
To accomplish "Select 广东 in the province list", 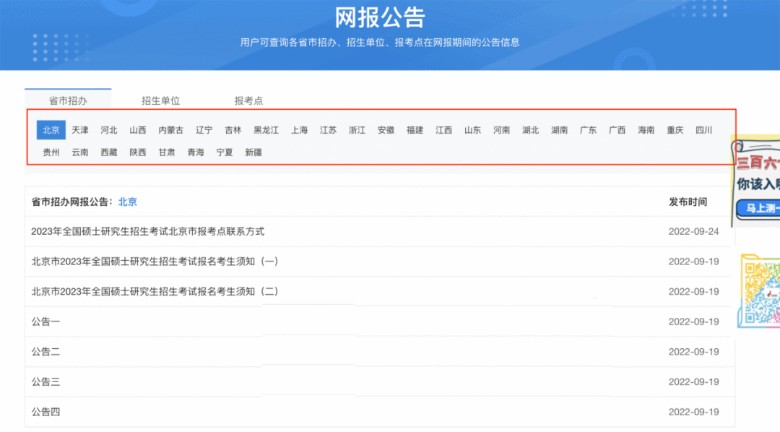I will 588,130.
